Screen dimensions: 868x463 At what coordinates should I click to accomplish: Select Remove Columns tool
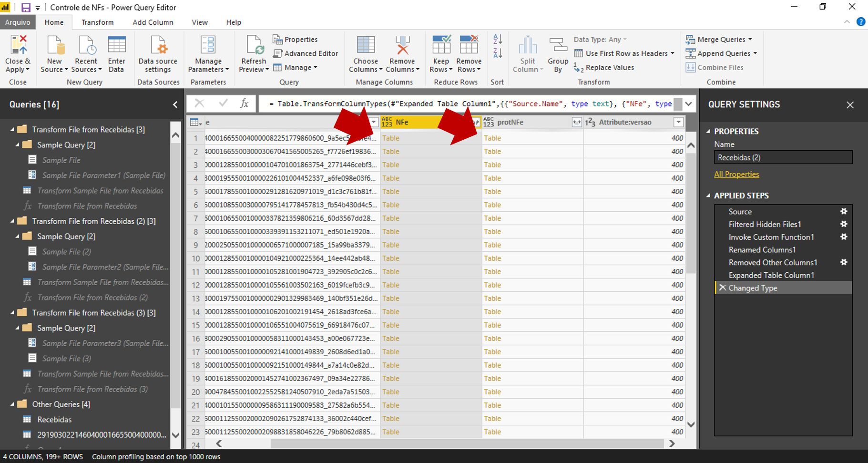[x=402, y=54]
